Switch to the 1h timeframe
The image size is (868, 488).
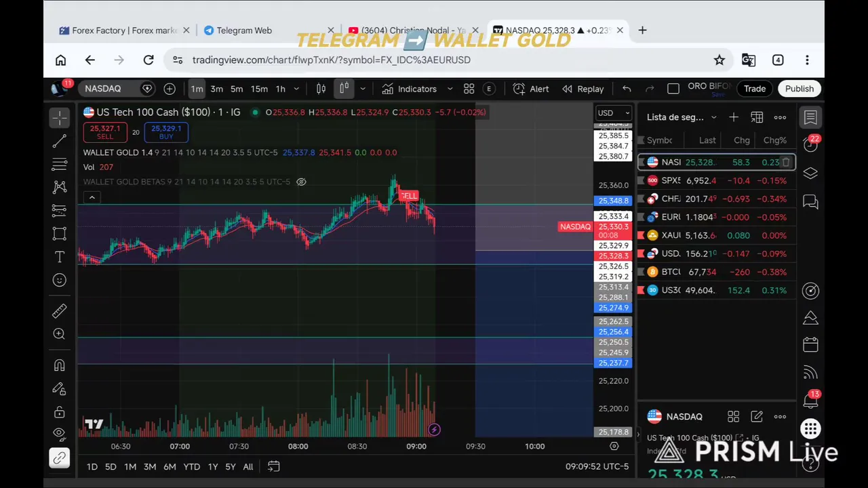point(280,89)
